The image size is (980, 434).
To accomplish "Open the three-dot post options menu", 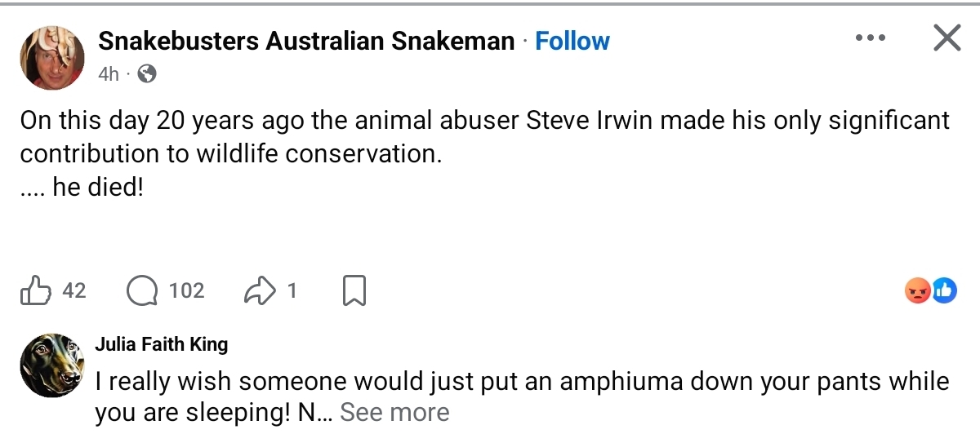I will click(870, 38).
